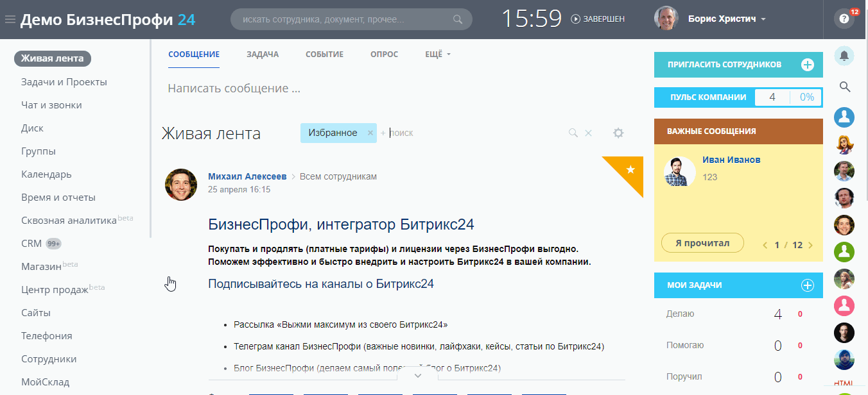The height and width of the screenshot is (395, 868).
Task: Click the feed filter search magnifier icon
Action: (x=573, y=133)
